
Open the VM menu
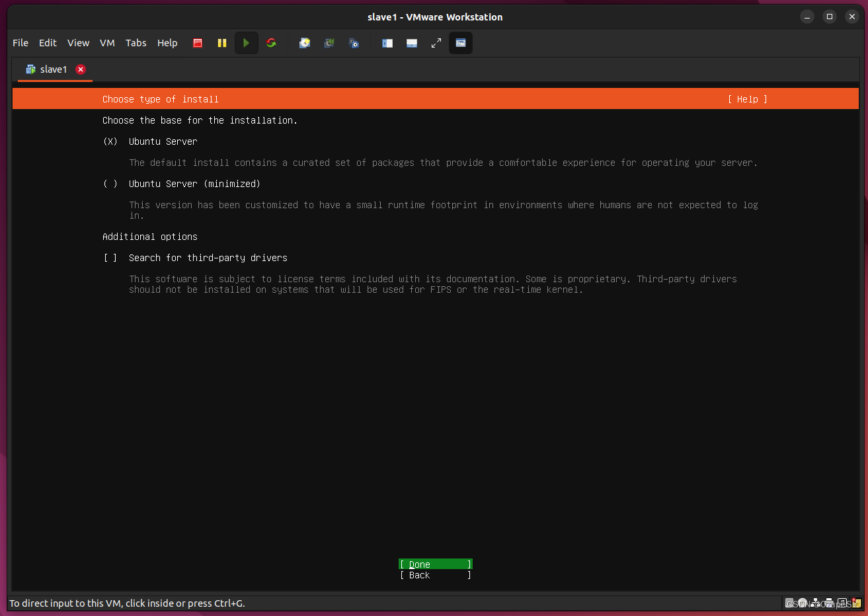(x=107, y=43)
